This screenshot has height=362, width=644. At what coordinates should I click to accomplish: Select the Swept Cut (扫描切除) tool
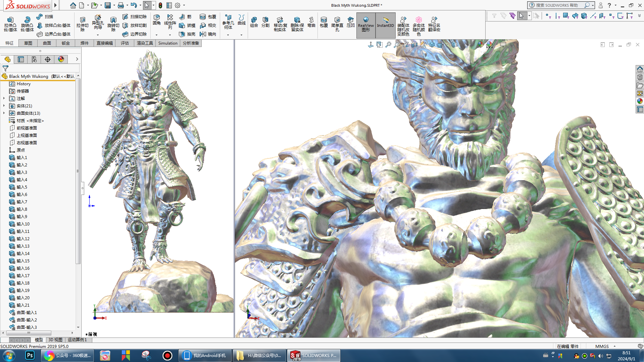coord(135,16)
